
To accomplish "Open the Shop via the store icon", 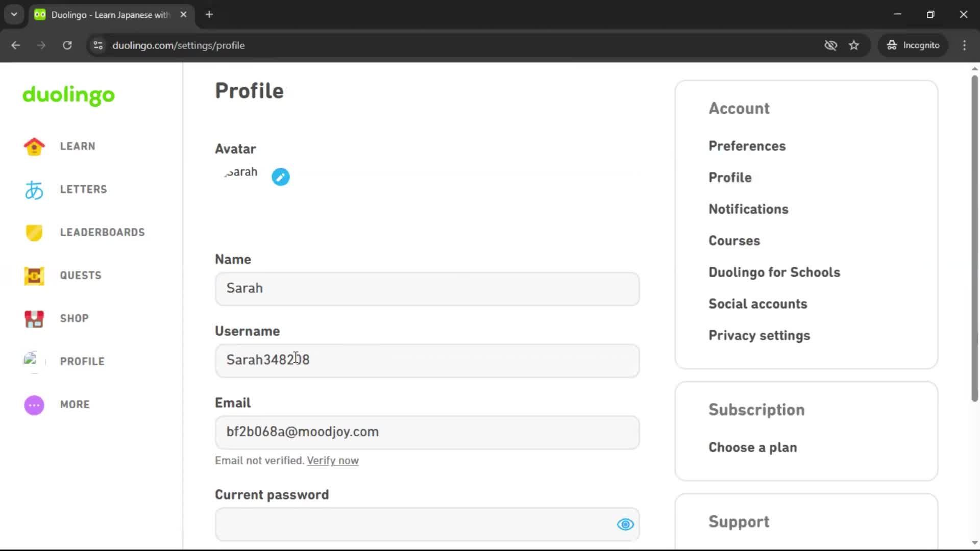I will [x=34, y=319].
